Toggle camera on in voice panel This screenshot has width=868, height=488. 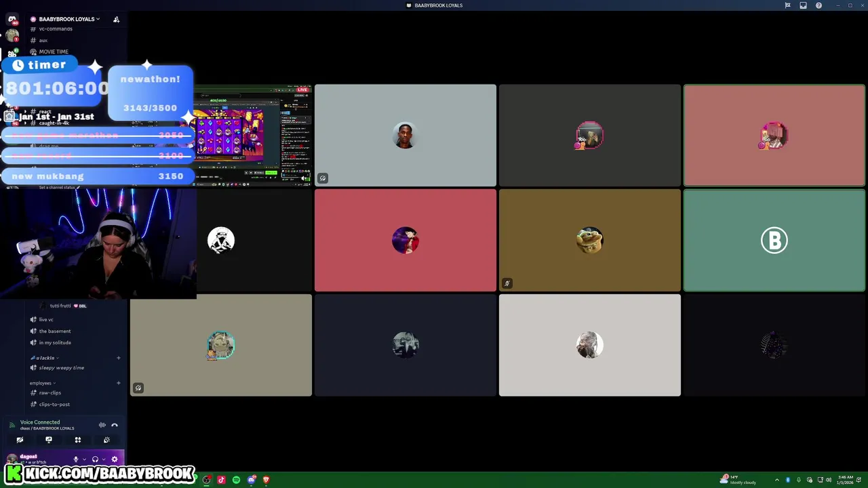tap(20, 440)
